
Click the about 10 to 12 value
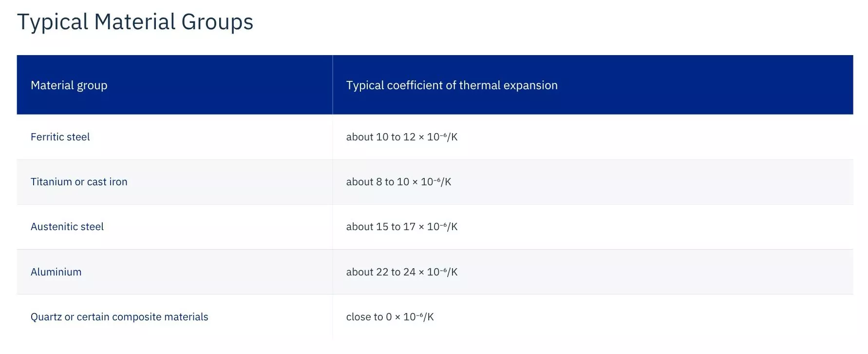click(x=402, y=137)
